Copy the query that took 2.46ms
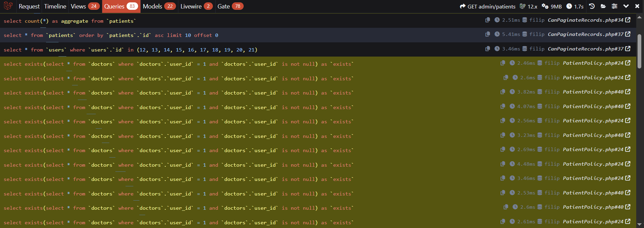Image resolution: width=644 pixels, height=228 pixels. [503, 63]
